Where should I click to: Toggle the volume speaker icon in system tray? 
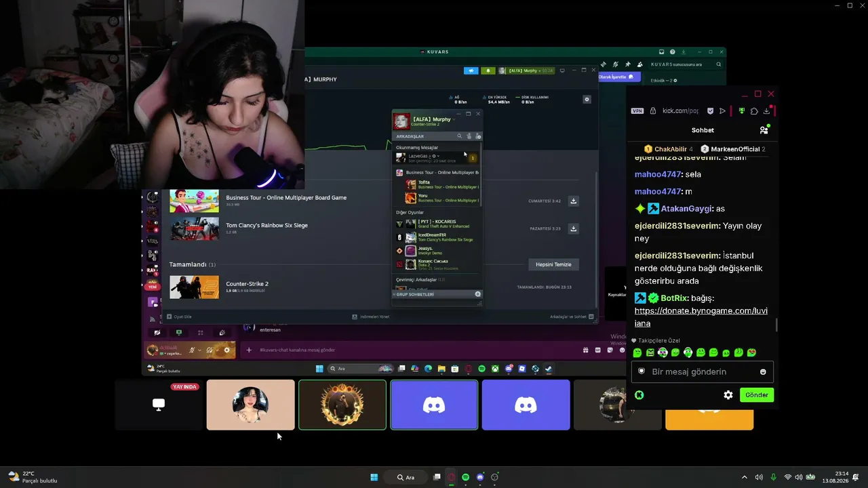tap(798, 477)
